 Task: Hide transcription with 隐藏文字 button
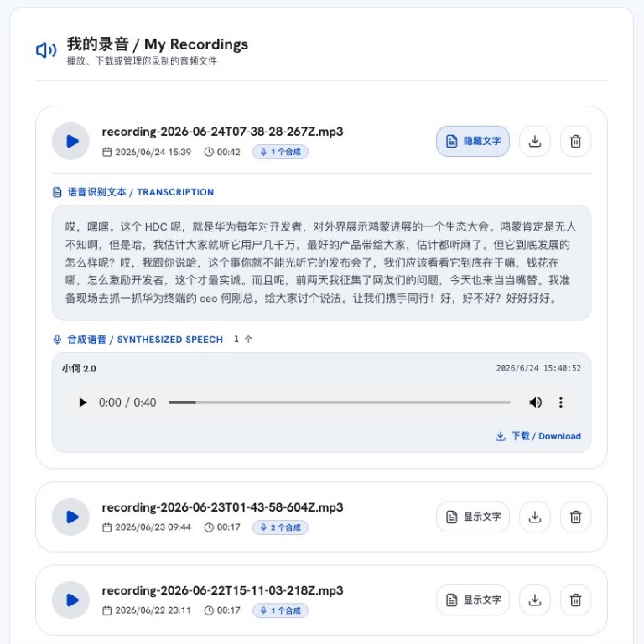point(473,141)
